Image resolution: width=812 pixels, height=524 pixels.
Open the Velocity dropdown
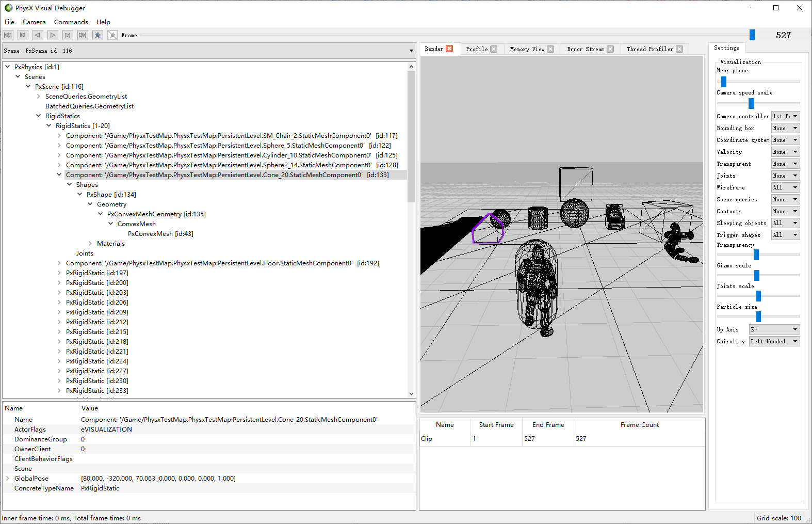[x=786, y=152]
